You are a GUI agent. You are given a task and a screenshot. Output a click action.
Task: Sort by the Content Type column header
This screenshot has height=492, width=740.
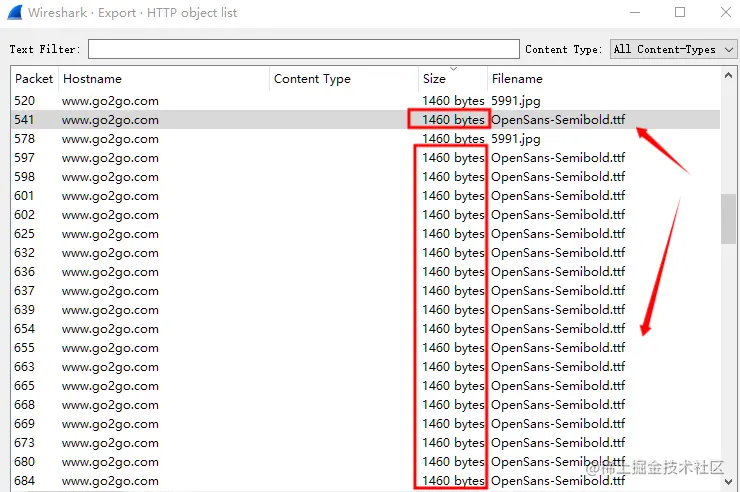point(344,78)
